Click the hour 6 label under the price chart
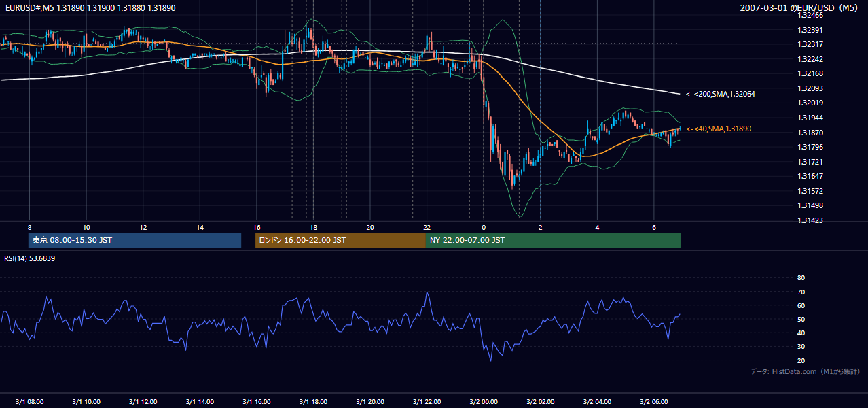868x408 pixels. (x=653, y=227)
